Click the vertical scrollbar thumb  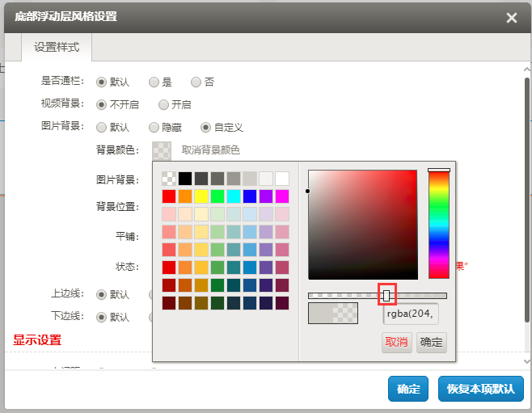point(527,200)
